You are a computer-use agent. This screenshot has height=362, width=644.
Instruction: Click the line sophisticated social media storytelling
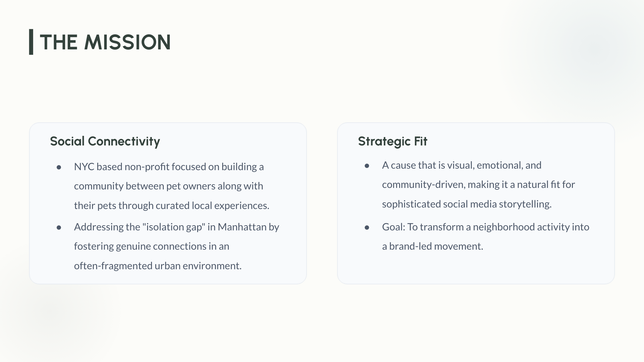coord(467,204)
